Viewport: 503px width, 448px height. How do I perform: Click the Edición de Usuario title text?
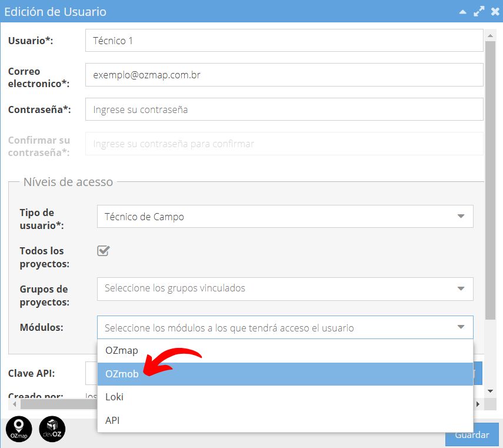(x=55, y=12)
